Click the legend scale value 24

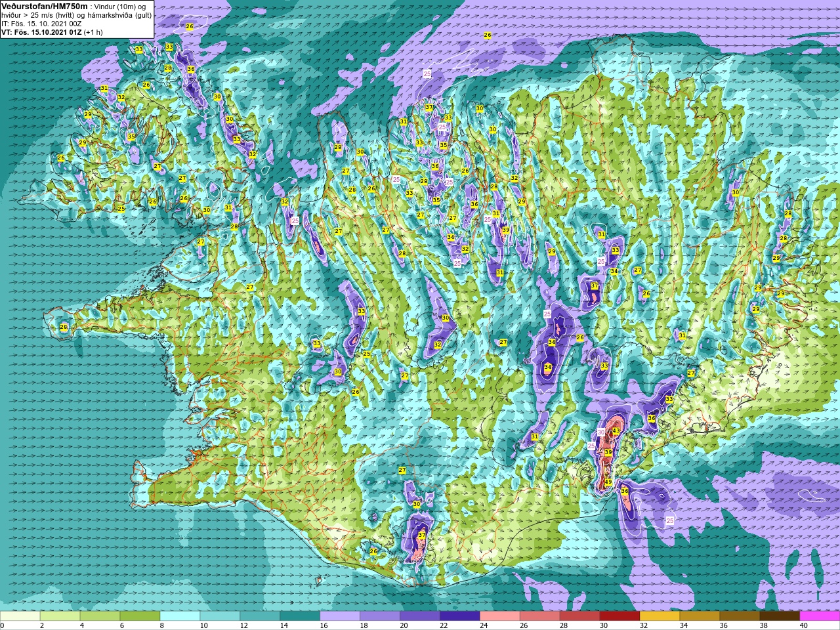484,625
